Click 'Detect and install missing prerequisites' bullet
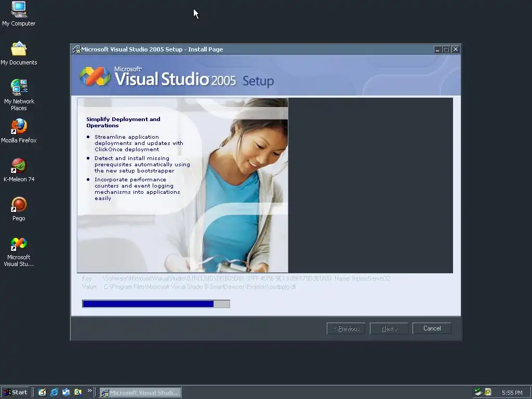The width and height of the screenshot is (532, 399). (x=142, y=165)
